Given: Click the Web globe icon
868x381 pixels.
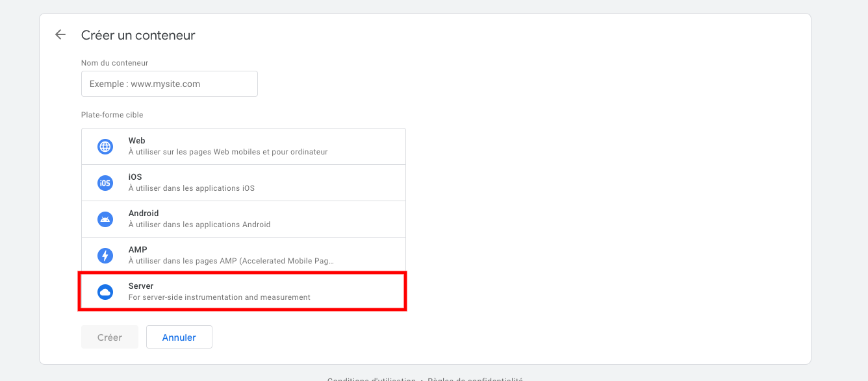Looking at the screenshot, I should [x=105, y=147].
